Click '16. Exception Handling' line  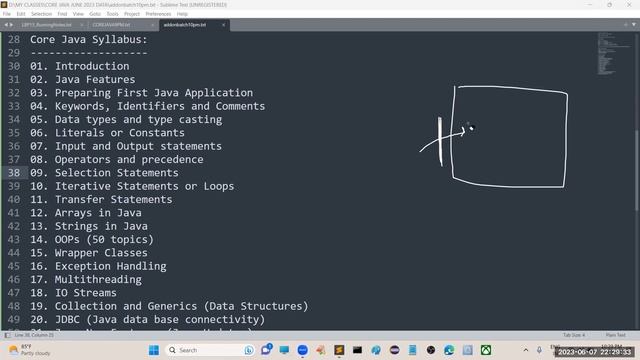[x=98, y=266]
